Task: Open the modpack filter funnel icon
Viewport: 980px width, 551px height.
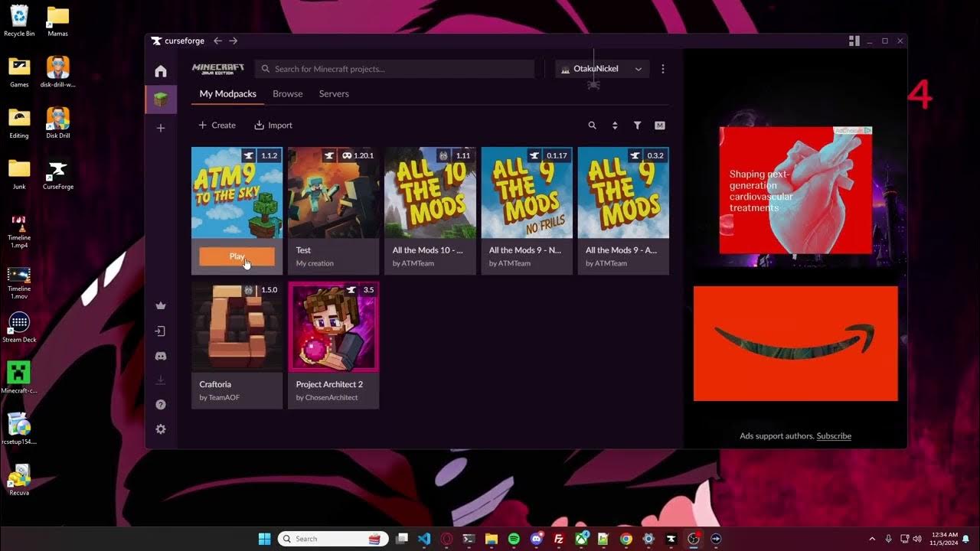Action: [x=637, y=126]
